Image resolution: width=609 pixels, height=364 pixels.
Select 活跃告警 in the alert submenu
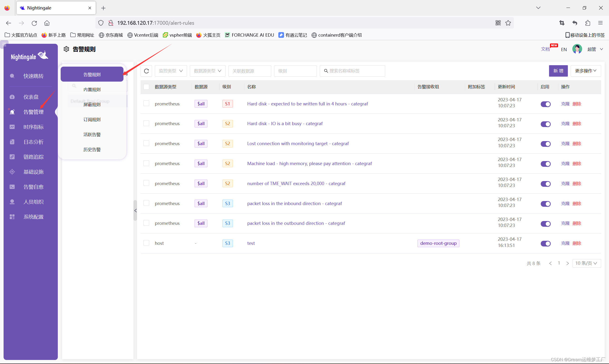(92, 134)
